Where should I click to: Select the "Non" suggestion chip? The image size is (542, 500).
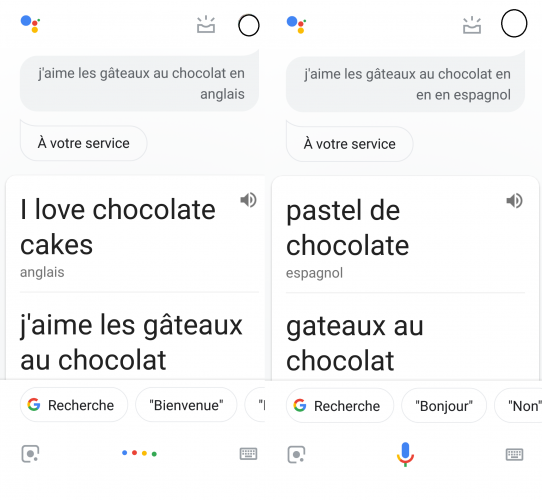coord(519,406)
